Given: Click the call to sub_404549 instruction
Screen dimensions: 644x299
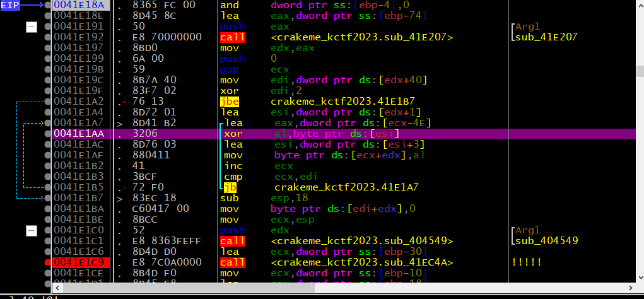Looking at the screenshot, I should 336,241.
